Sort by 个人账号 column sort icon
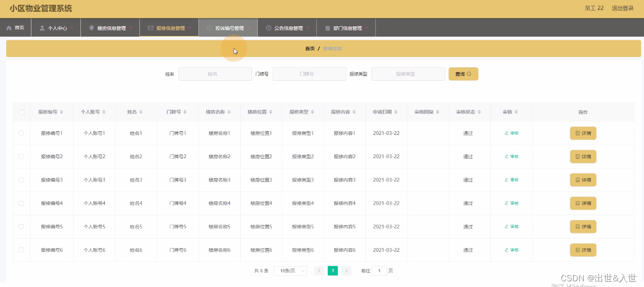This screenshot has width=644, height=287. coord(104,112)
